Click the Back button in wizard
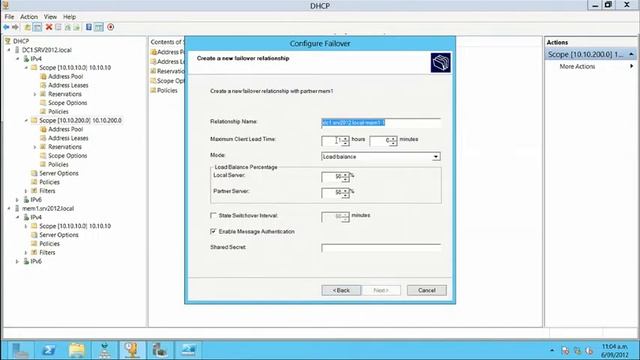Viewport: 640px width, 360px height. tap(341, 290)
